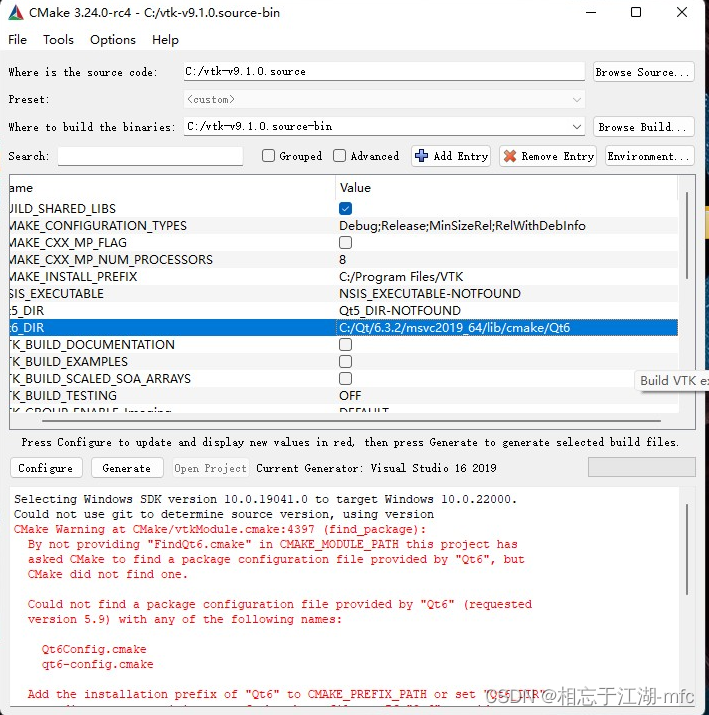Enable VTK_BUILD_SCALED_SOA_ARRAYS checkbox
709x715 pixels.
pyautogui.click(x=346, y=378)
